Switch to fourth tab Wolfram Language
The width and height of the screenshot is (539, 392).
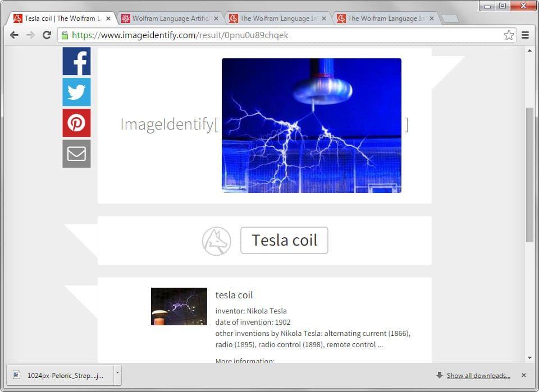point(386,19)
